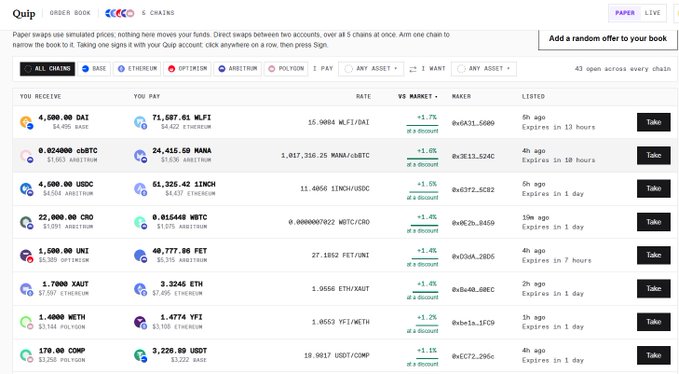Image resolution: width=679 pixels, height=374 pixels.
Task: Take the 1.4000 WETH offer
Action: (653, 322)
